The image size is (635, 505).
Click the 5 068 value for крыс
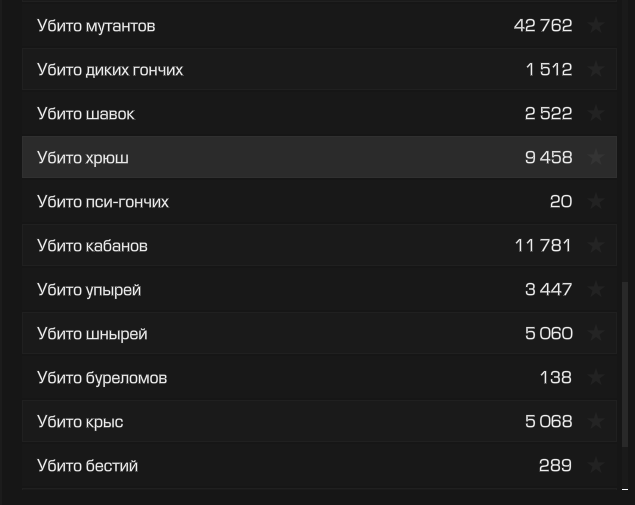549,422
